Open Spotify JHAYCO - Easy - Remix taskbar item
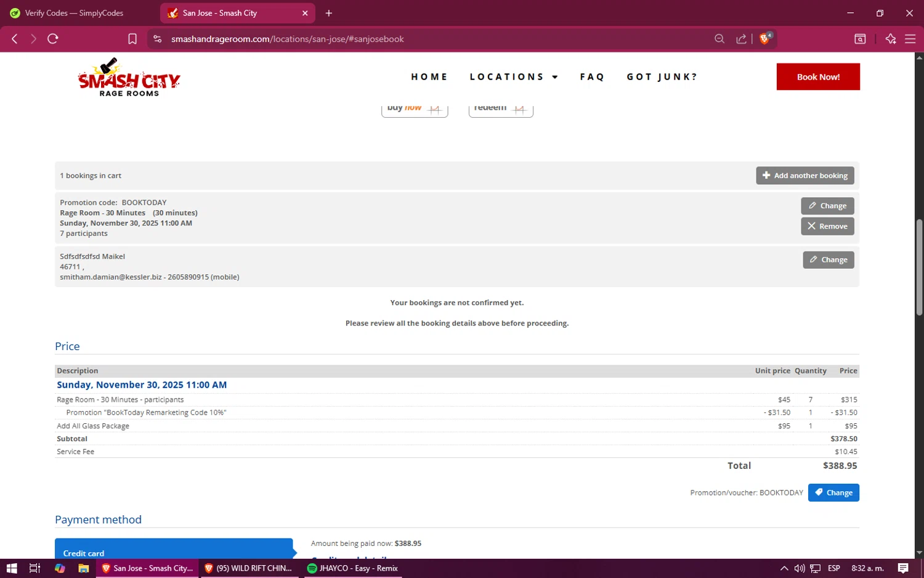 (x=353, y=568)
